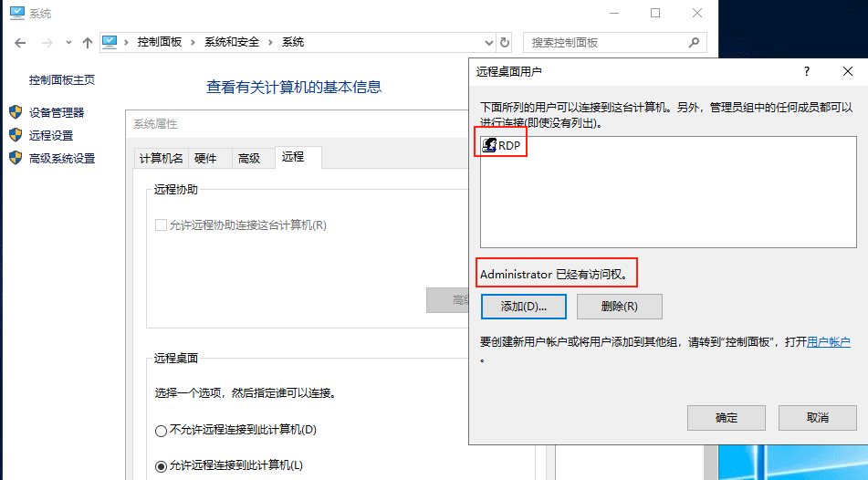Viewport: 868px width, 480px height.
Task: Click the ? help button in 远程桌面用户
Action: (807, 71)
